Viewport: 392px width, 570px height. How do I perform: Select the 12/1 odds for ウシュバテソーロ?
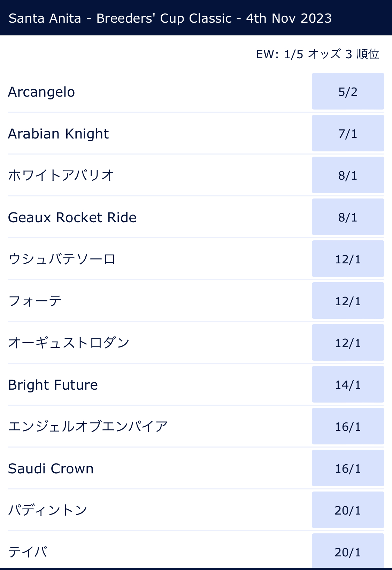[348, 259]
